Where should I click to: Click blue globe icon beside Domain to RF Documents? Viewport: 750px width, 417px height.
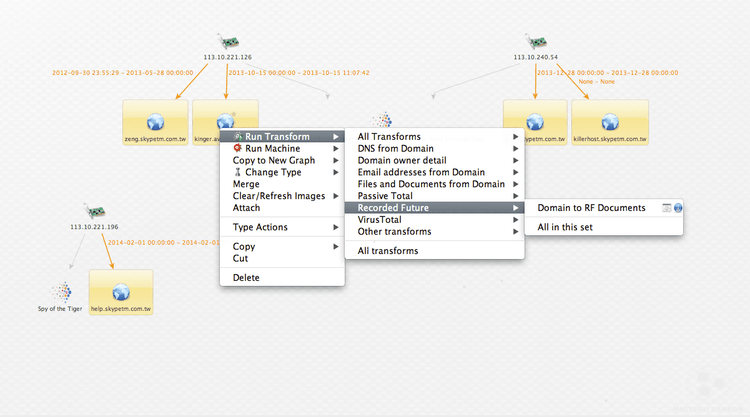point(677,208)
